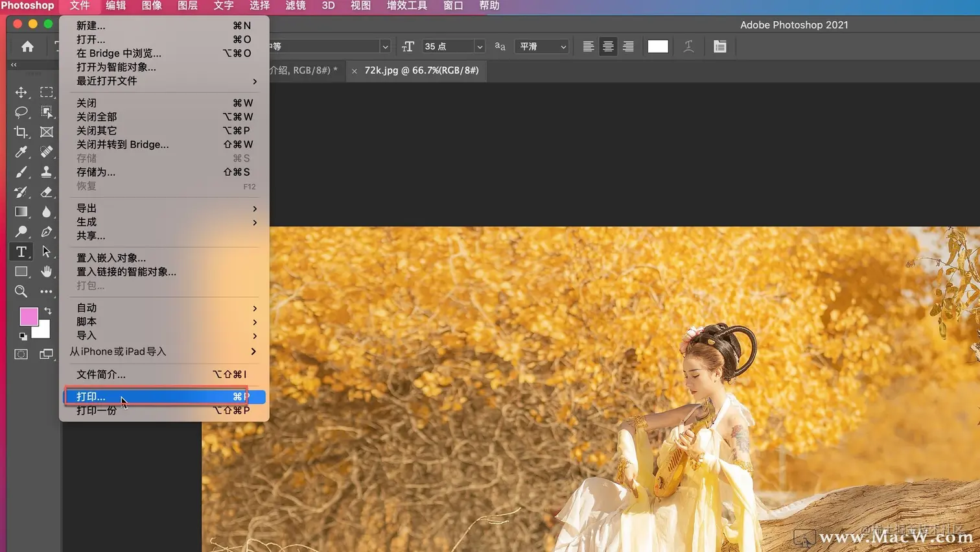Select the Rectangle shape tool
980x552 pixels.
(21, 271)
